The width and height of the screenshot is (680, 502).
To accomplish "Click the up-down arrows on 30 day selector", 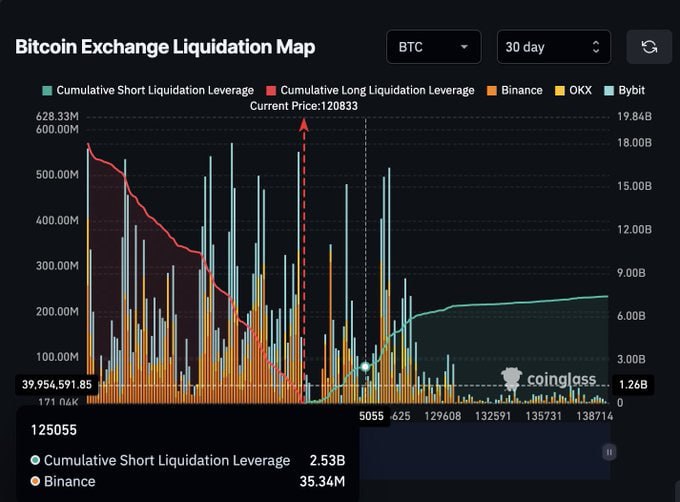I will [x=595, y=47].
